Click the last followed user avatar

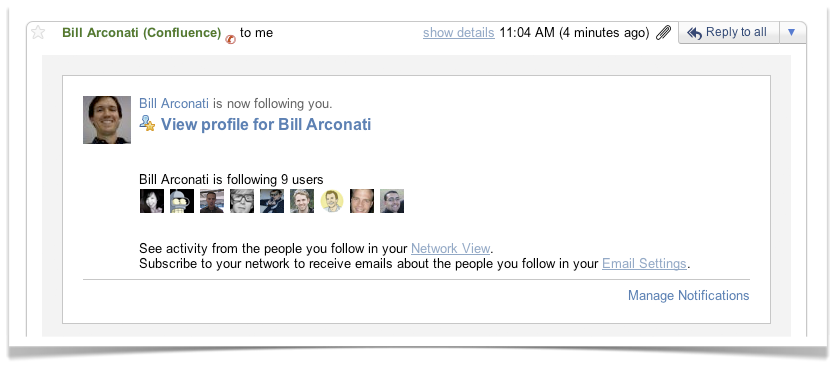coord(392,201)
